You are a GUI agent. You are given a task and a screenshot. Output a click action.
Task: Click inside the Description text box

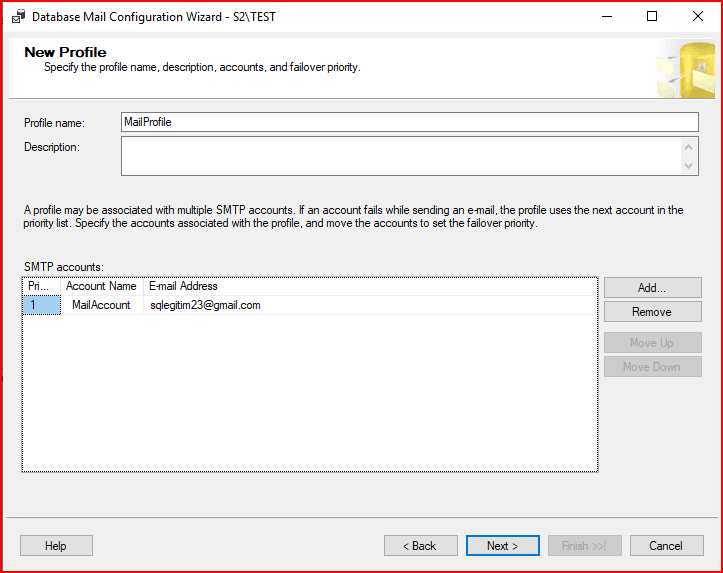[x=400, y=156]
